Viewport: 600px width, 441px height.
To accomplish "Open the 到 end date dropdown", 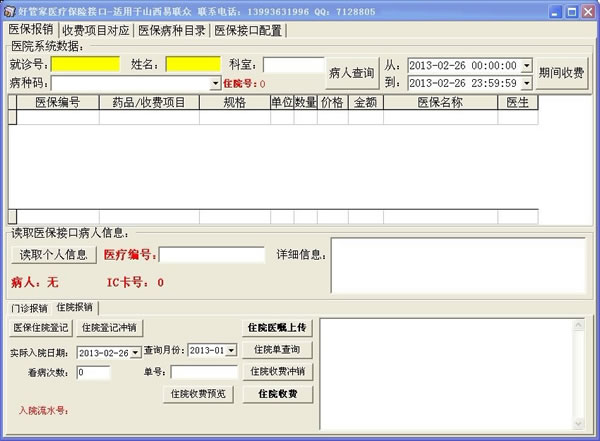I will coord(526,83).
